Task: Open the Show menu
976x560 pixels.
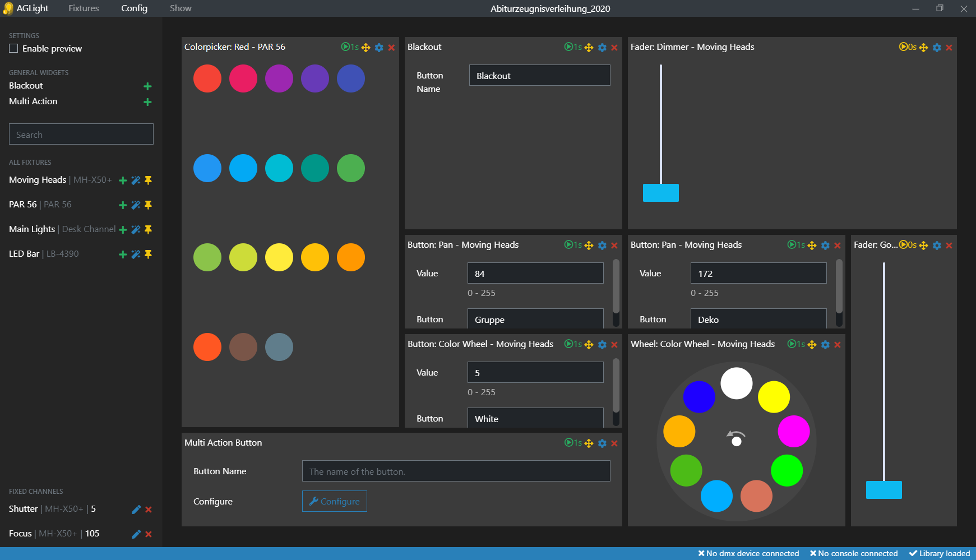Action: pyautogui.click(x=181, y=8)
